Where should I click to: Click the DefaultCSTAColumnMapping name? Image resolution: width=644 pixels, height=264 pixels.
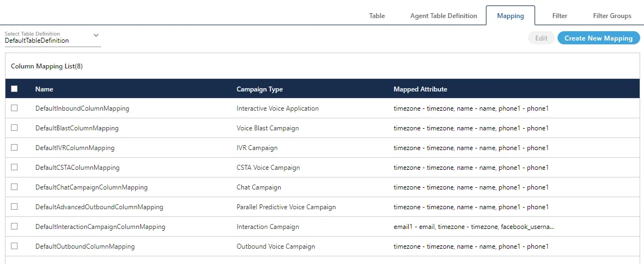pos(77,168)
